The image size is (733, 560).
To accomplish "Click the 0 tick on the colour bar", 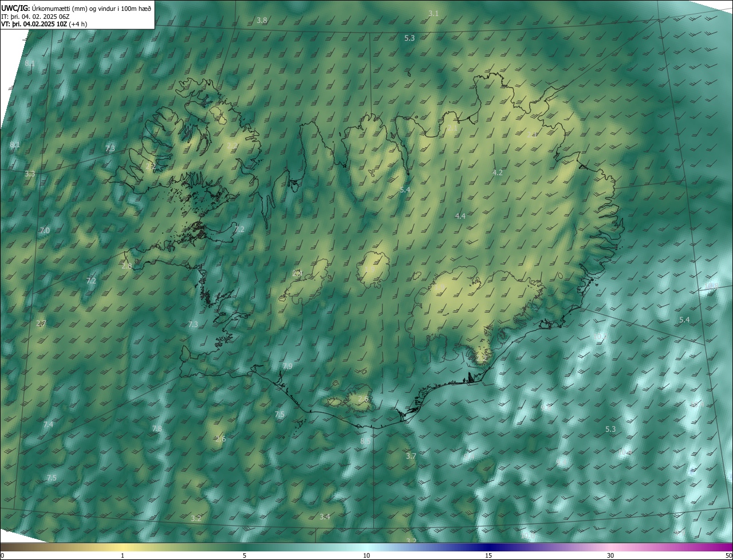I will 2,555.
